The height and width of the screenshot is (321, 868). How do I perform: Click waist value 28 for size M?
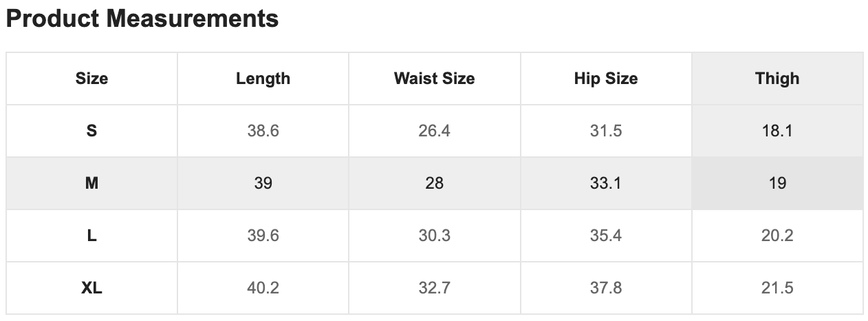click(434, 183)
